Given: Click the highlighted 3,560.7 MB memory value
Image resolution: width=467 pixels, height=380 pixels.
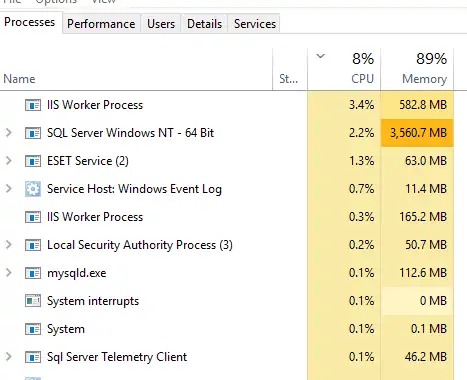Looking at the screenshot, I should point(418,133).
